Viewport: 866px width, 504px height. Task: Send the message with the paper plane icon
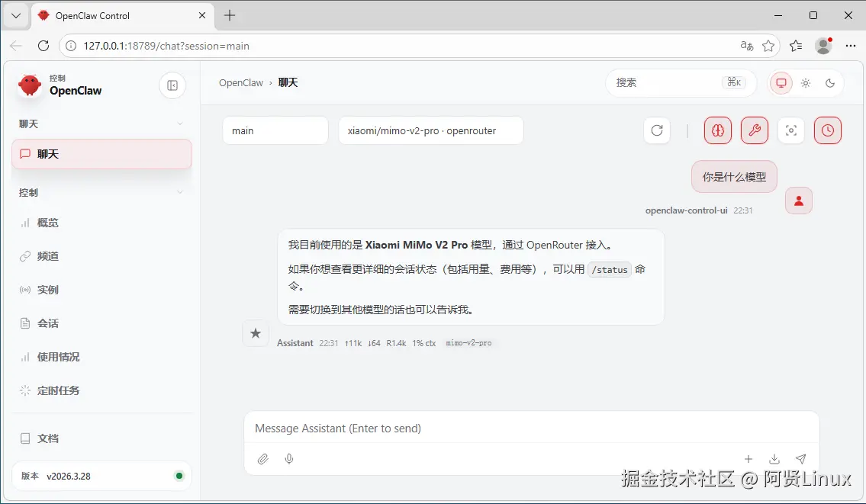point(800,459)
